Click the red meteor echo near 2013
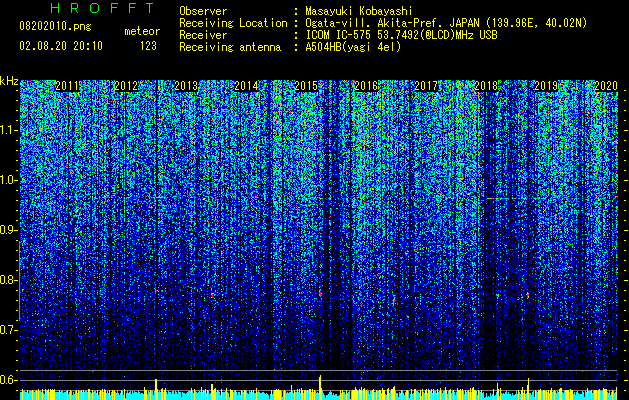Viewport: 629px width, 400px height. click(x=212, y=295)
